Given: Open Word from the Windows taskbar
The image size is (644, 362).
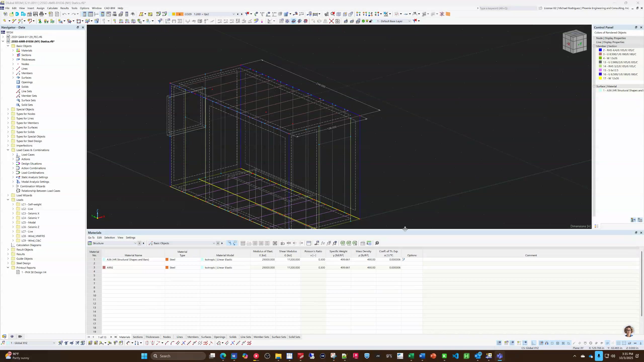Looking at the screenshot, I should [x=422, y=356].
